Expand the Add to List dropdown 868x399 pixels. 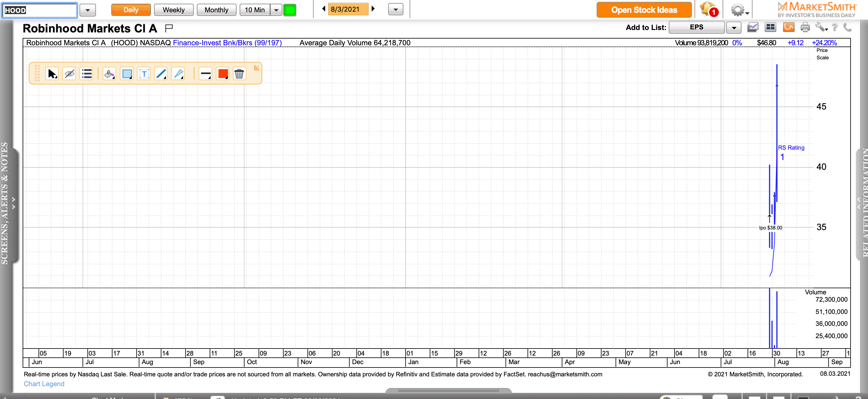[734, 27]
